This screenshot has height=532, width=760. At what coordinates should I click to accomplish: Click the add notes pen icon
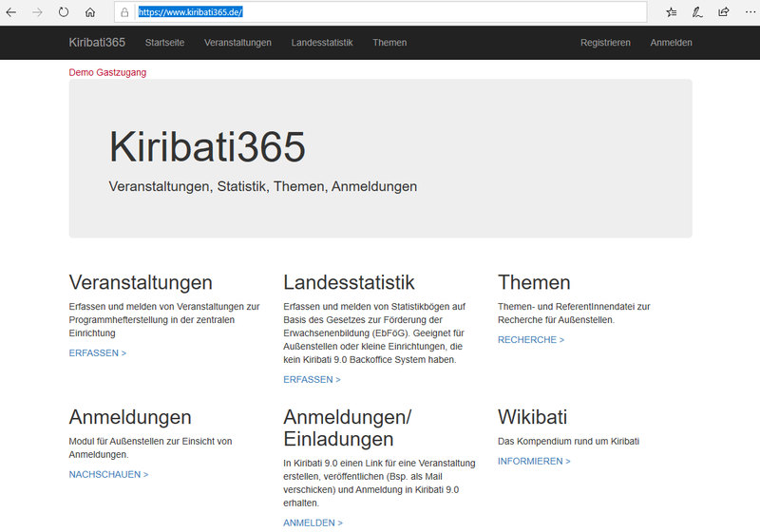pyautogui.click(x=697, y=12)
